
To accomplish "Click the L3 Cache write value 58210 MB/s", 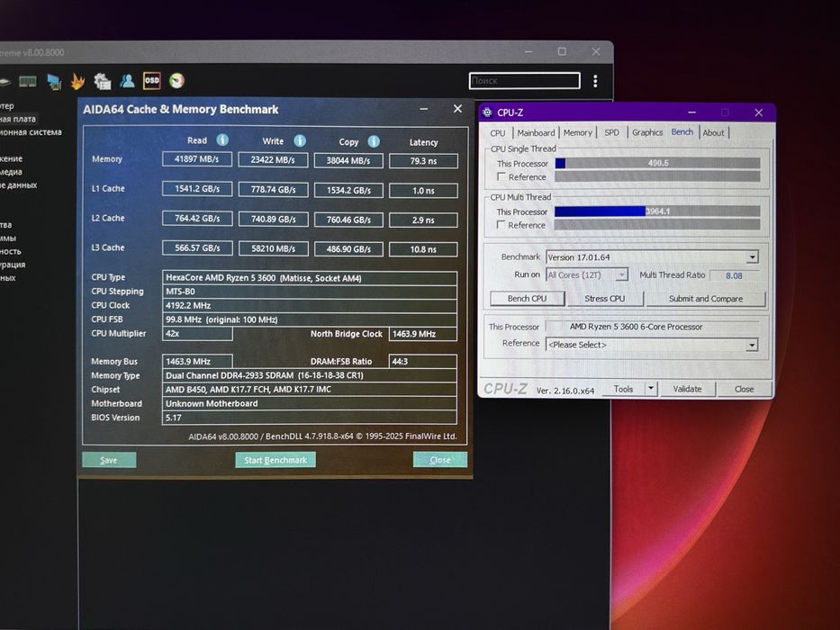I will [273, 248].
